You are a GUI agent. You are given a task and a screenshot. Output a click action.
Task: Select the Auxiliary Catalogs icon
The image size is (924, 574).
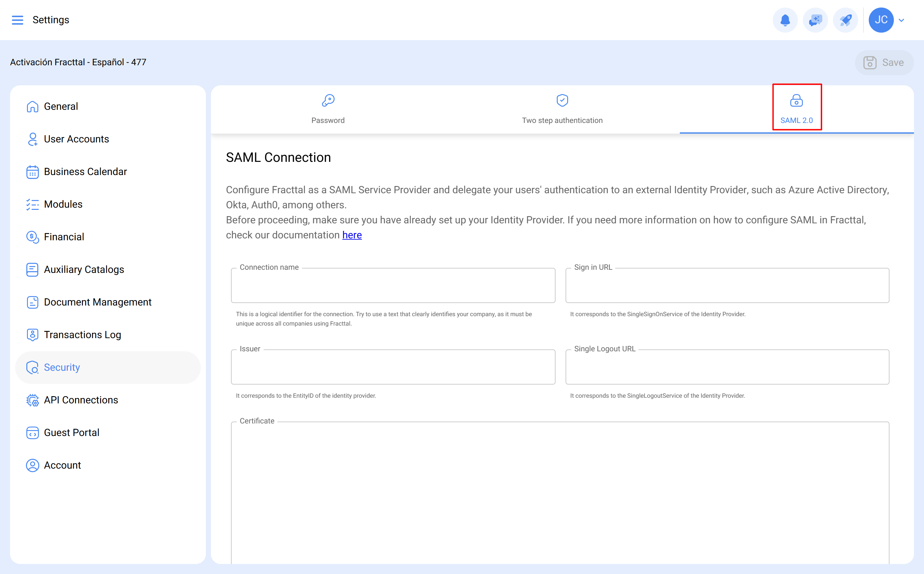tap(32, 269)
